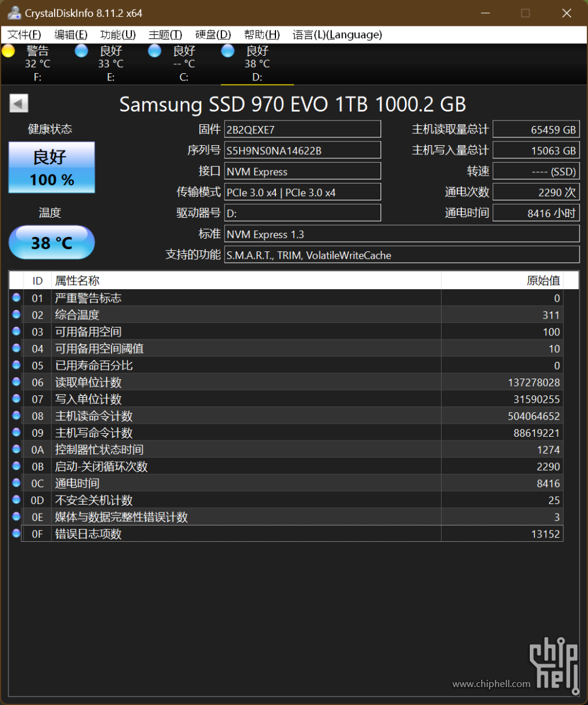Click status dot of 通电时间 row (ID 0C)

click(x=16, y=483)
